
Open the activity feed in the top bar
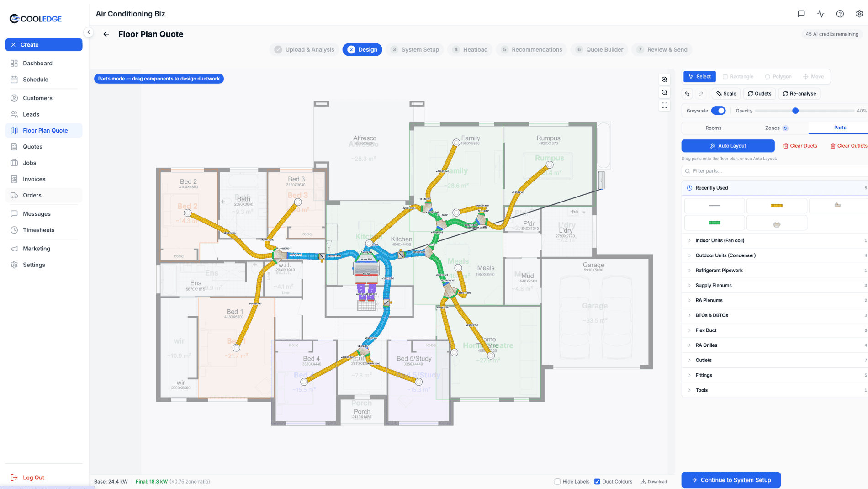(820, 14)
